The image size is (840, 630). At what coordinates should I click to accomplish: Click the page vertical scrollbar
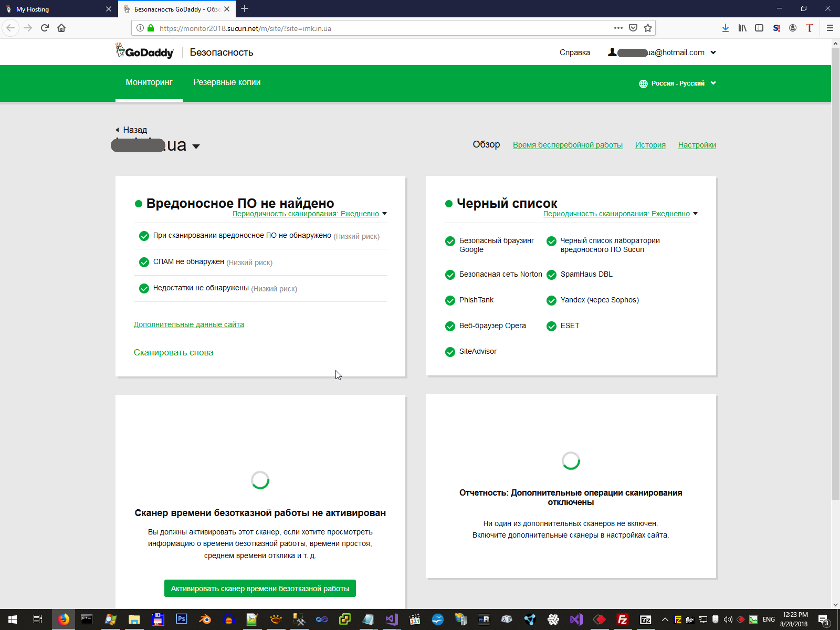(x=835, y=273)
